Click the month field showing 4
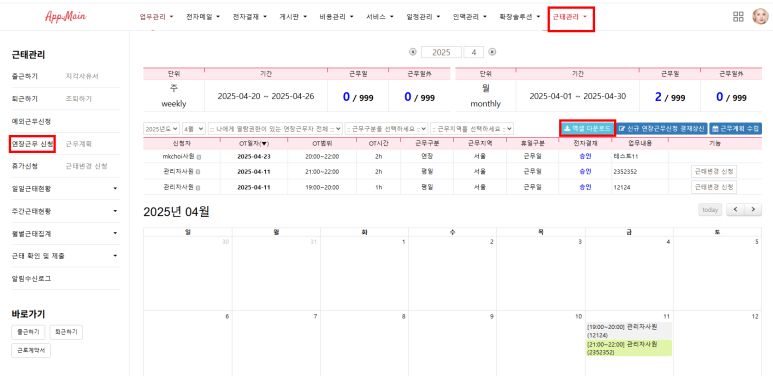The height and width of the screenshot is (376, 773). click(474, 52)
